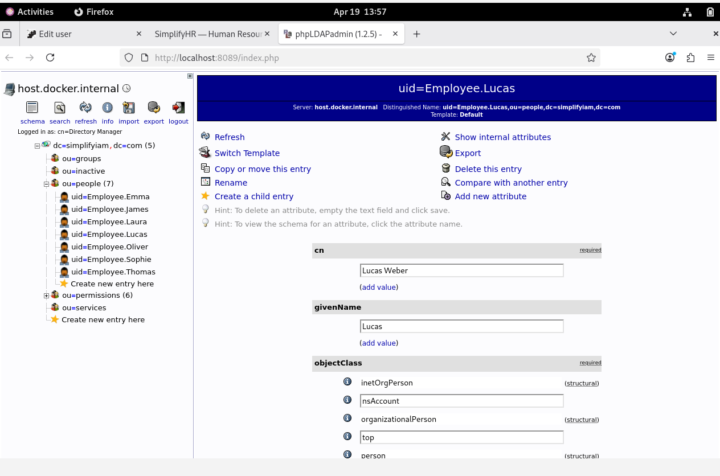Click the refresh tree icon in sidebar
Image resolution: width=720 pixels, height=476 pixels.
pos(85,107)
